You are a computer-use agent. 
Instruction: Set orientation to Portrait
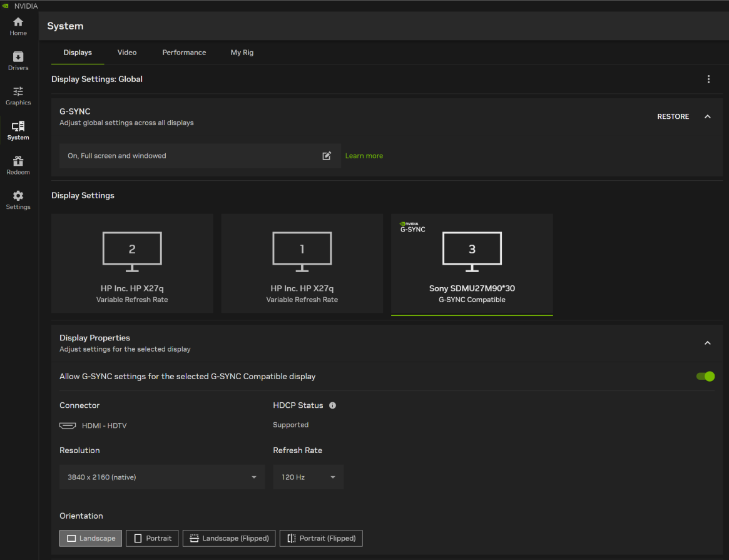pos(152,538)
